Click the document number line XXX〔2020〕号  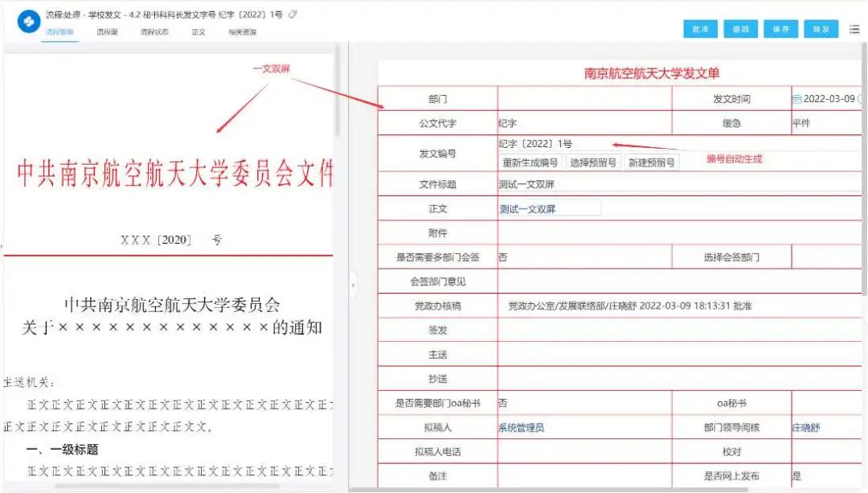(x=171, y=240)
